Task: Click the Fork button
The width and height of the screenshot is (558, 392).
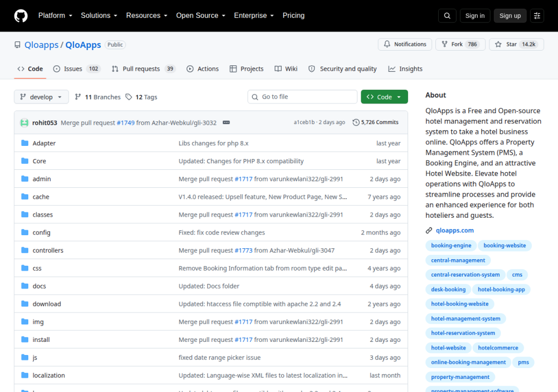Action: click(460, 44)
